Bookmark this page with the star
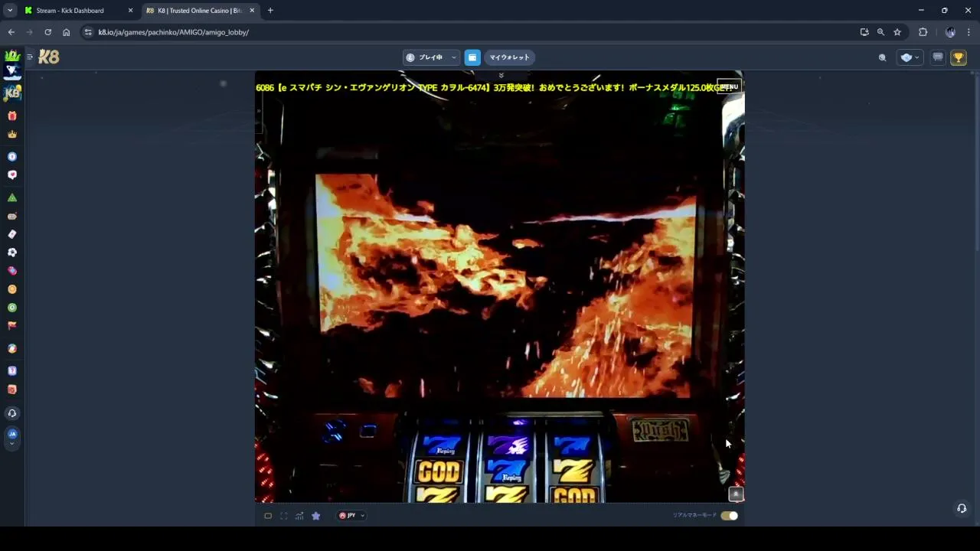The width and height of the screenshot is (980, 551). (897, 32)
